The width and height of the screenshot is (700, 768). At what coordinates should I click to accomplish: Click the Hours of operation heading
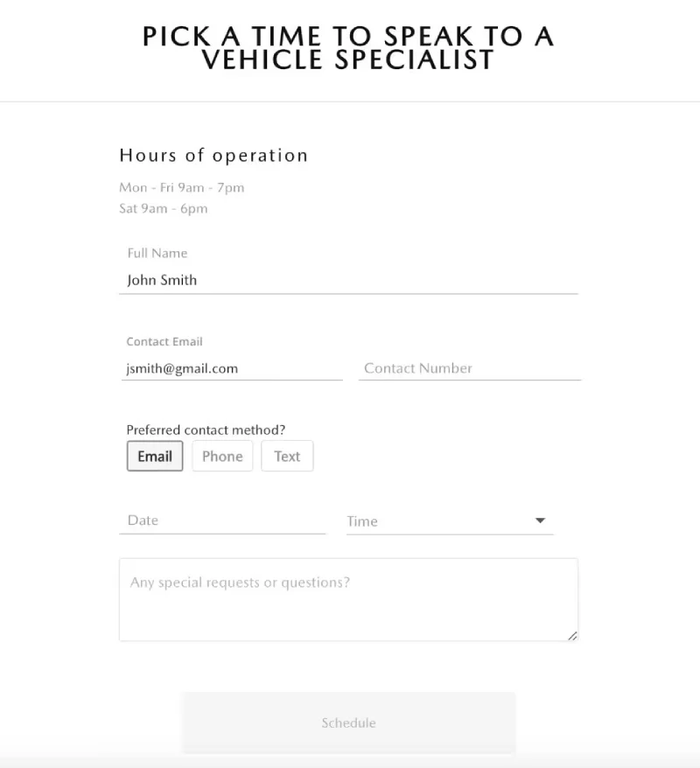pyautogui.click(x=213, y=155)
